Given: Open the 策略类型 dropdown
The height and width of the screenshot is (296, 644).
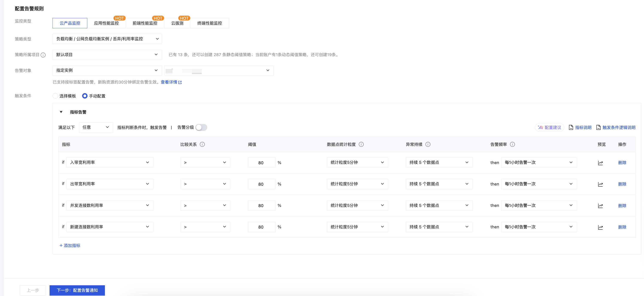Looking at the screenshot, I should pyautogui.click(x=107, y=39).
